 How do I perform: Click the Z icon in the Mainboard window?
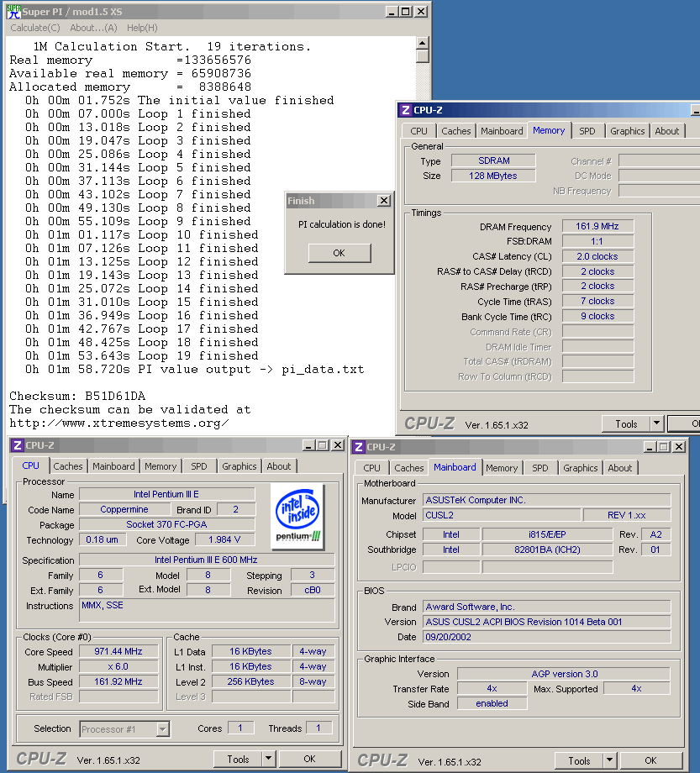[x=358, y=447]
